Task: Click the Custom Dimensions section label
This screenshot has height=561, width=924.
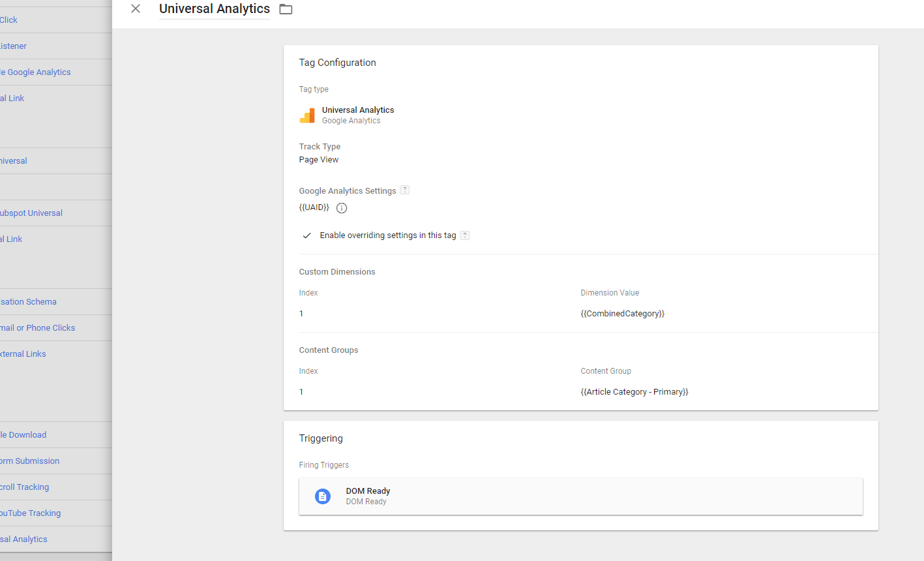Action: tap(337, 272)
